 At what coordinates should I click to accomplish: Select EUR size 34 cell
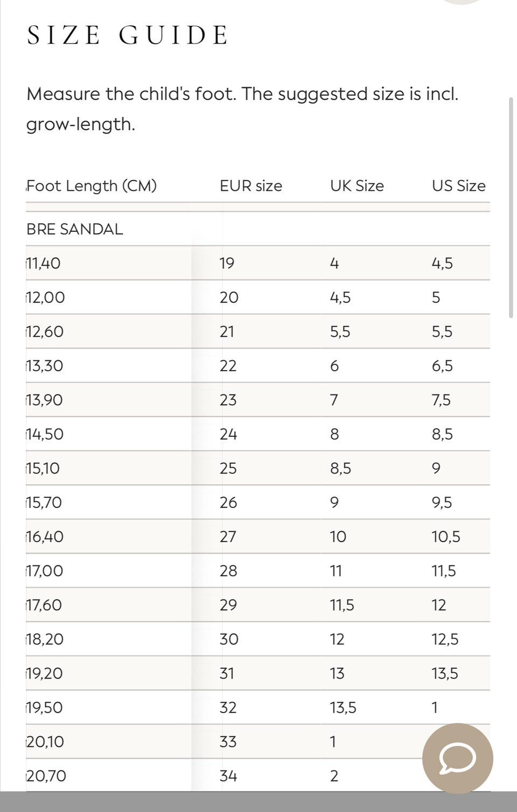click(x=228, y=776)
